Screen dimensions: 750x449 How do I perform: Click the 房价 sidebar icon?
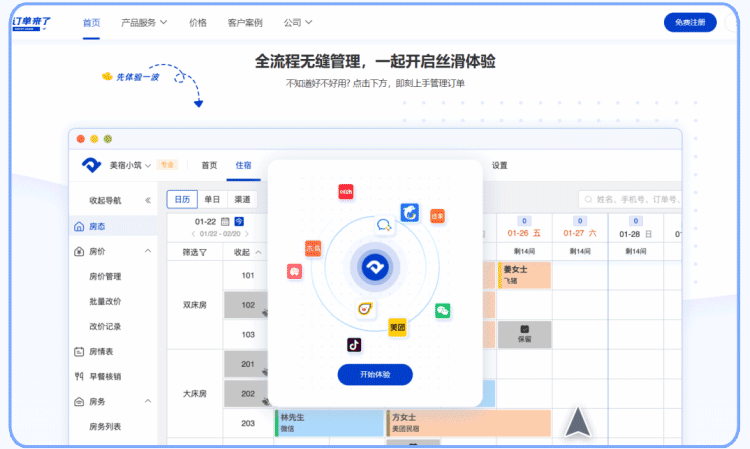pos(79,251)
